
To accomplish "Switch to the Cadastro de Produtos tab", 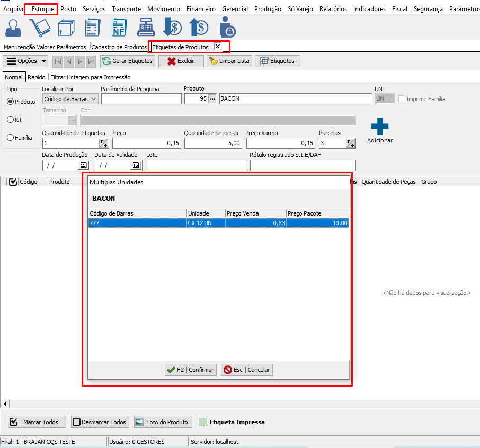I will pos(119,47).
